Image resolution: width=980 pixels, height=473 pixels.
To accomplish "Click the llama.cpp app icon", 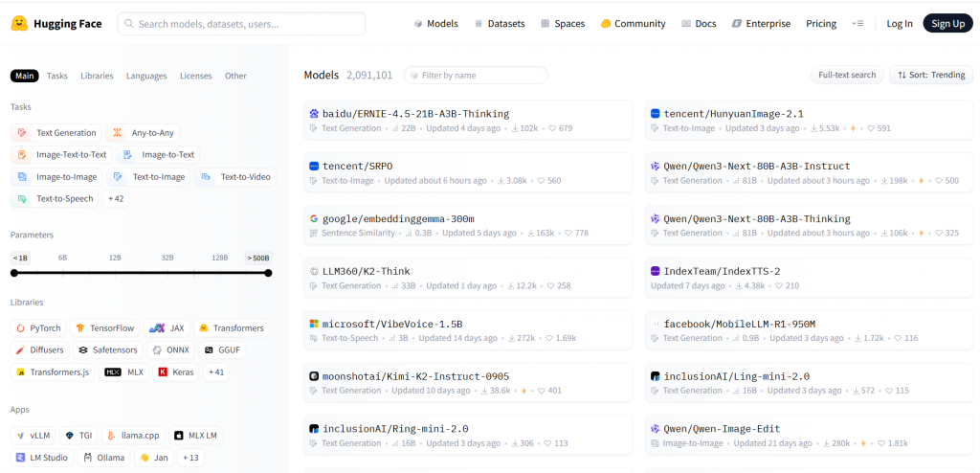I will [x=111, y=436].
